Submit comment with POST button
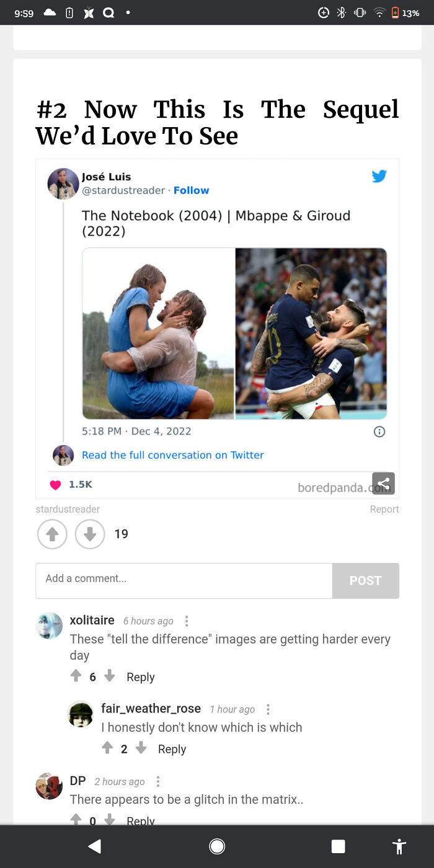The width and height of the screenshot is (434, 868). coord(365,581)
